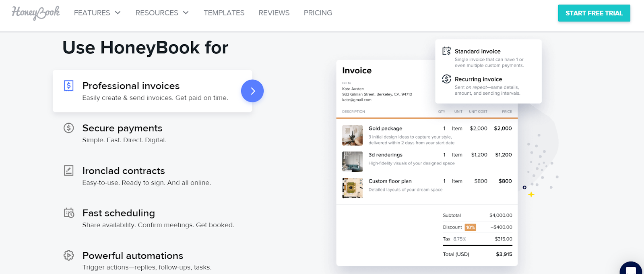This screenshot has width=644, height=274.
Task: Click the Recurring invoice icon
Action: coord(446,79)
